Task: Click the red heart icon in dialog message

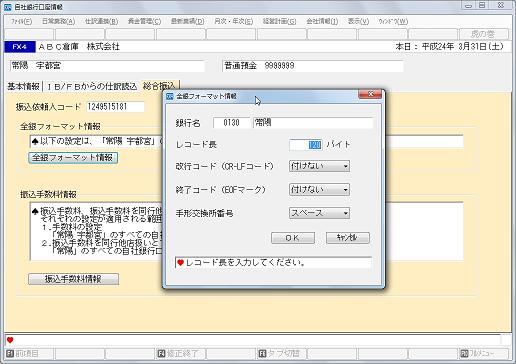Action: [180, 263]
